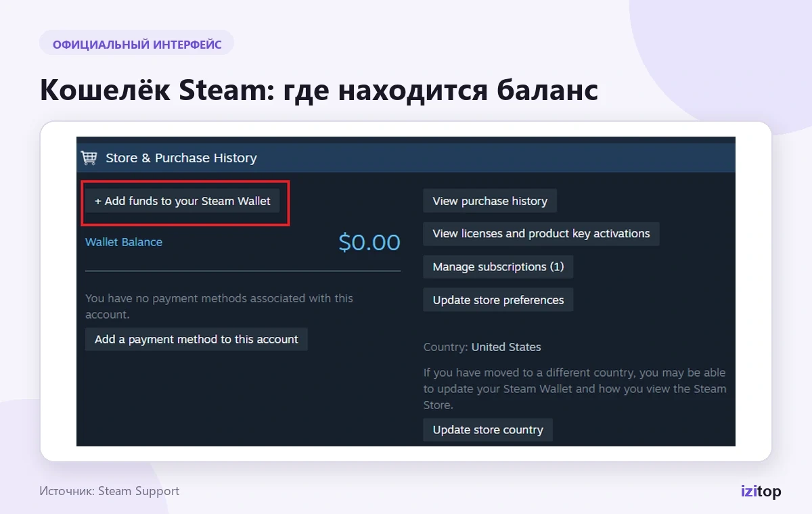
Task: Click the Кошелёк Steam page title
Action: click(319, 90)
